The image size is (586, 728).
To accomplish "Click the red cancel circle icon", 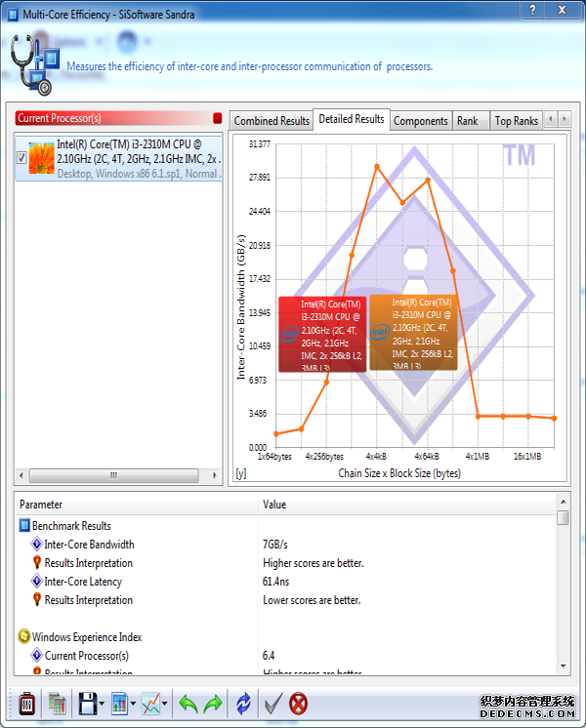I will tap(298, 704).
